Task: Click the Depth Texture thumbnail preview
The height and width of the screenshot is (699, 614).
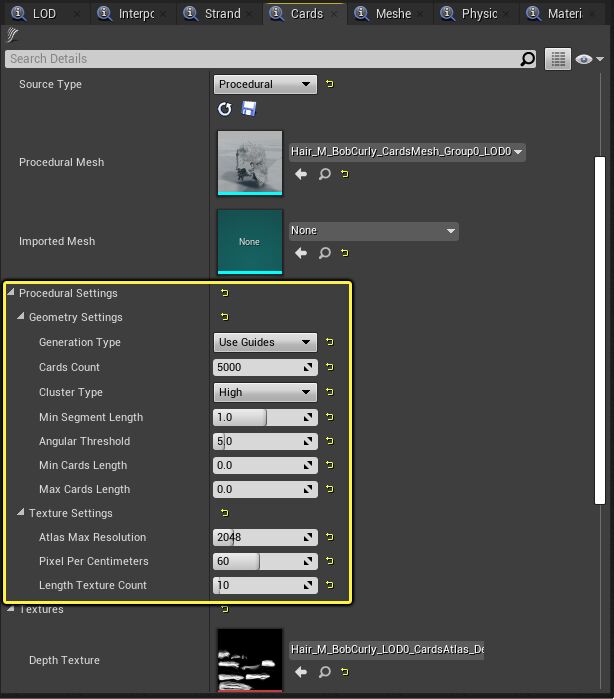Action: [x=250, y=660]
